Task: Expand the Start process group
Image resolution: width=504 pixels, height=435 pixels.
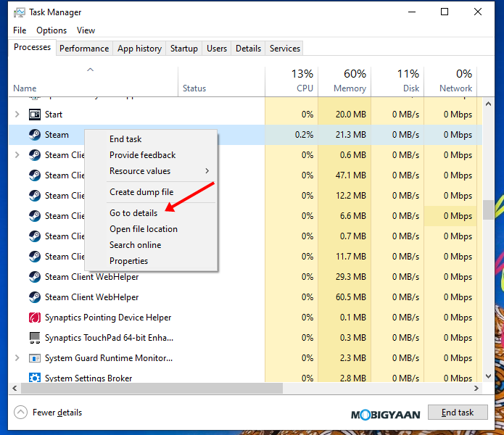Action: (17, 115)
